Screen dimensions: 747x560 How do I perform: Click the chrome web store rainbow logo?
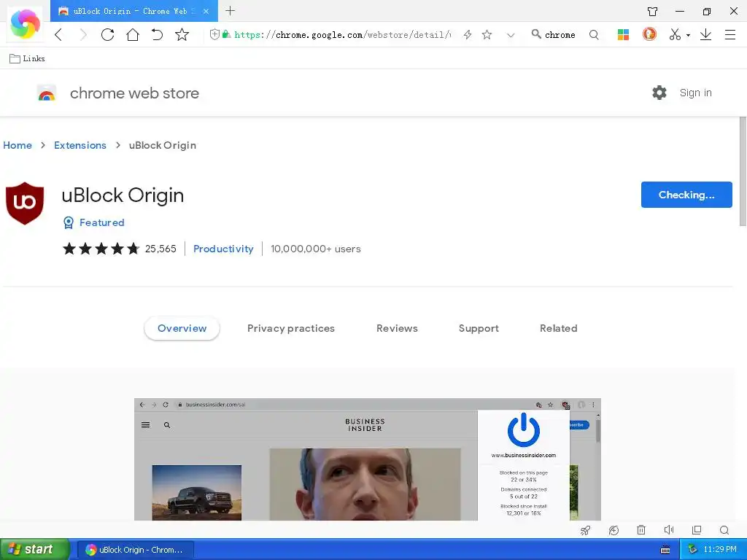pos(47,93)
